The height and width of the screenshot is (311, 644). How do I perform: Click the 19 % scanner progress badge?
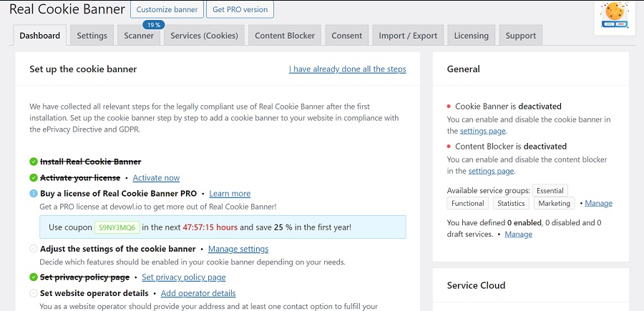(152, 24)
